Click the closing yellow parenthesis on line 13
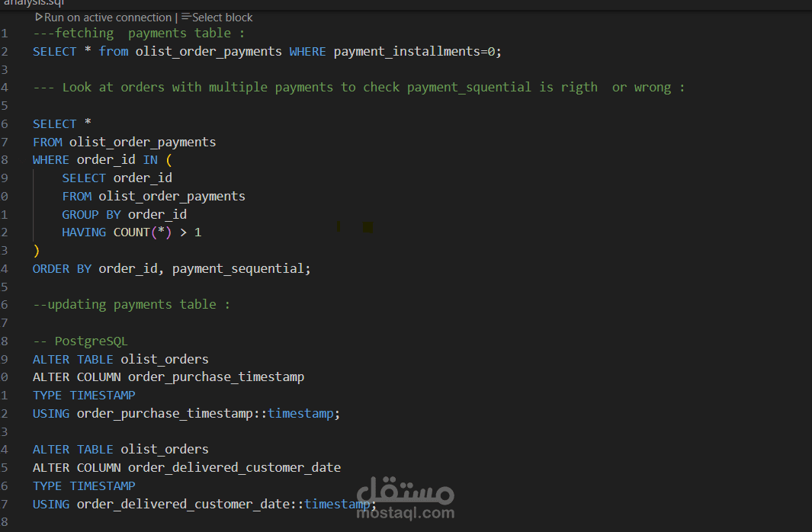Viewport: 812px width, 532px height. click(37, 251)
